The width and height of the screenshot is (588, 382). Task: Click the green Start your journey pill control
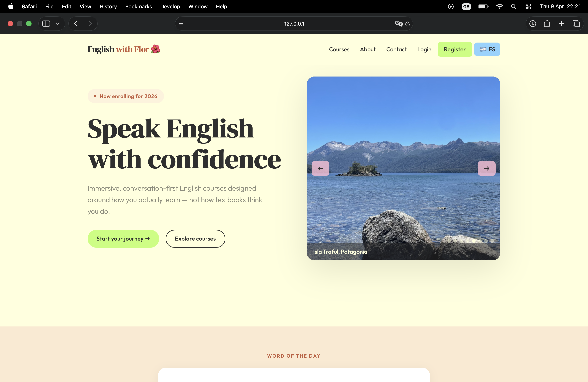(123, 239)
